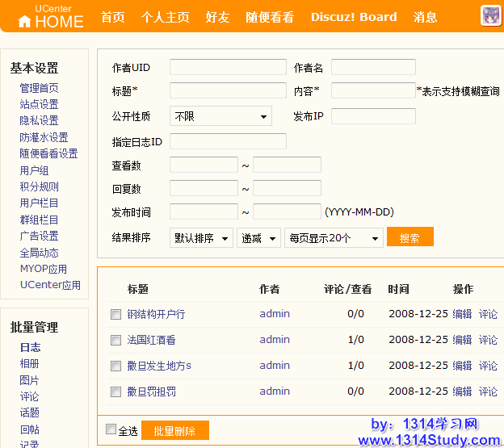Go to 好友 in the top navigation
Screen dimensions: 504x448
click(217, 17)
